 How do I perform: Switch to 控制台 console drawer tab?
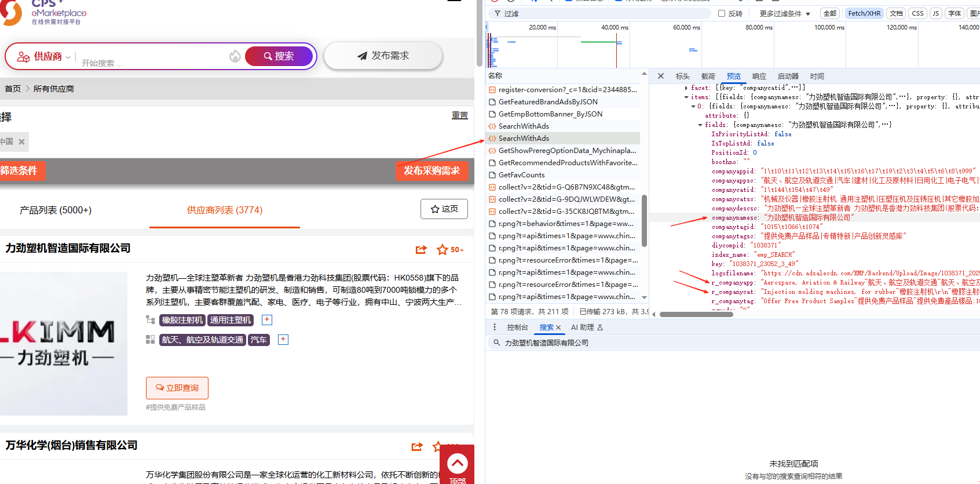(517, 327)
